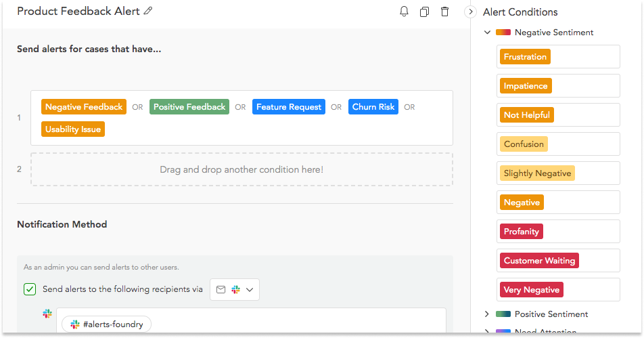Select the Very Negative condition tag
Image resolution: width=644 pixels, height=338 pixels.
coord(532,290)
